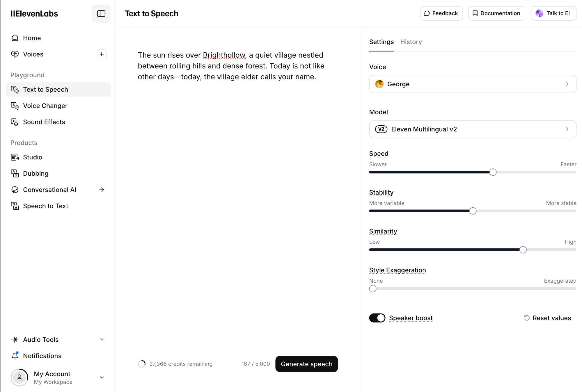Click the Speed slider handle
Image resolution: width=582 pixels, height=392 pixels.
pyautogui.click(x=493, y=172)
